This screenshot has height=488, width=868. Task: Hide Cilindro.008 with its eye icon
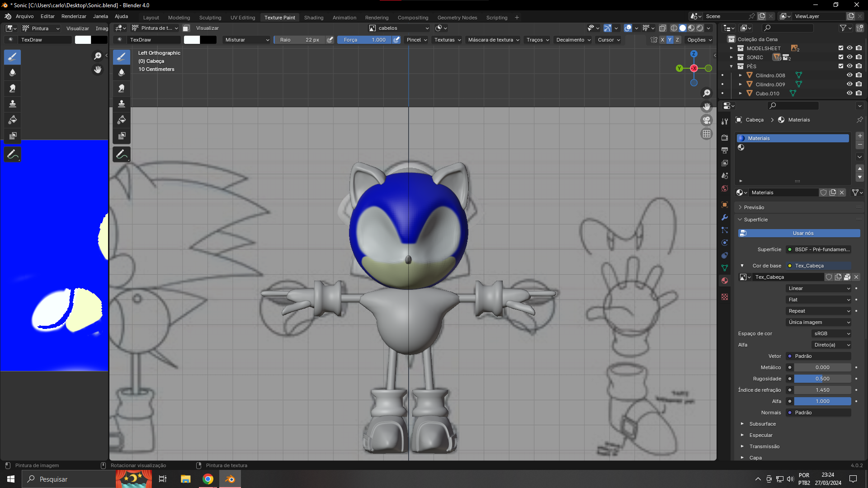(x=849, y=75)
